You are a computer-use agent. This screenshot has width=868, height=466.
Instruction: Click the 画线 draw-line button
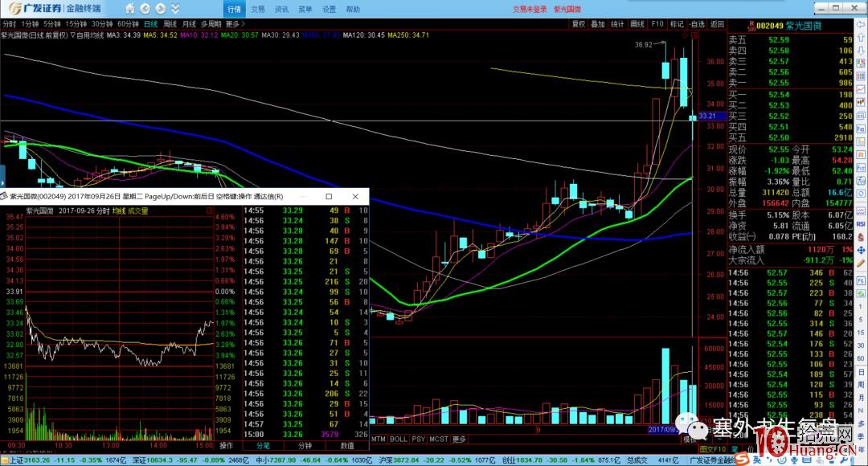637,24
